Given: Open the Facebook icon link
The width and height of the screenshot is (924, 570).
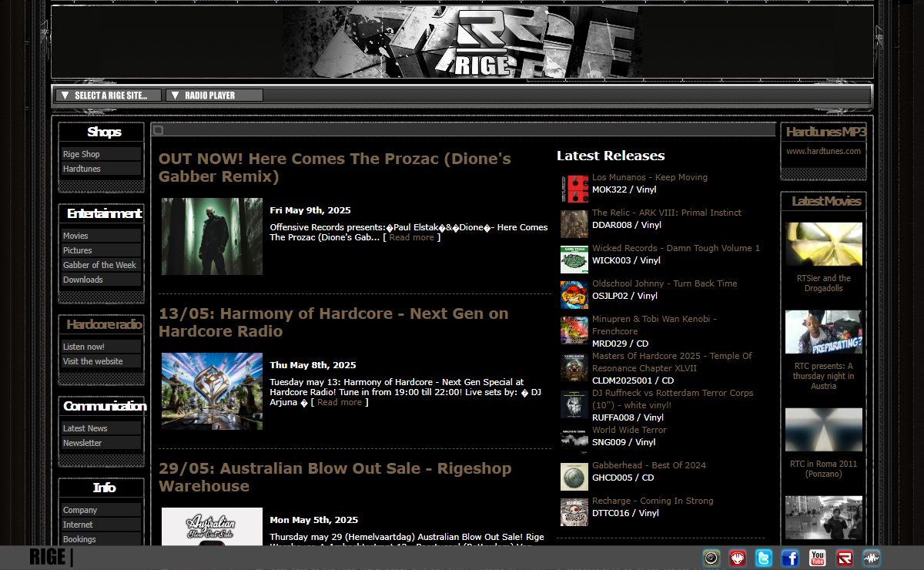Looking at the screenshot, I should 790,558.
